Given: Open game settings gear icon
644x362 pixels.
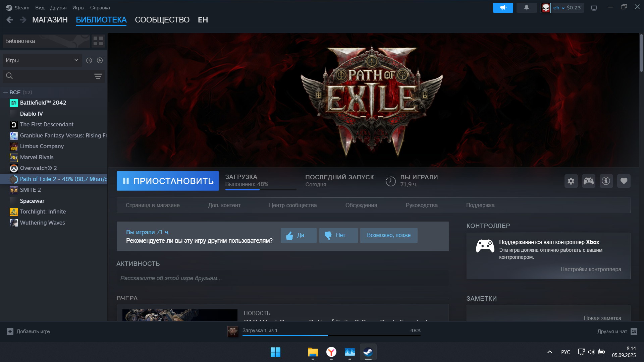Looking at the screenshot, I should coord(571,181).
